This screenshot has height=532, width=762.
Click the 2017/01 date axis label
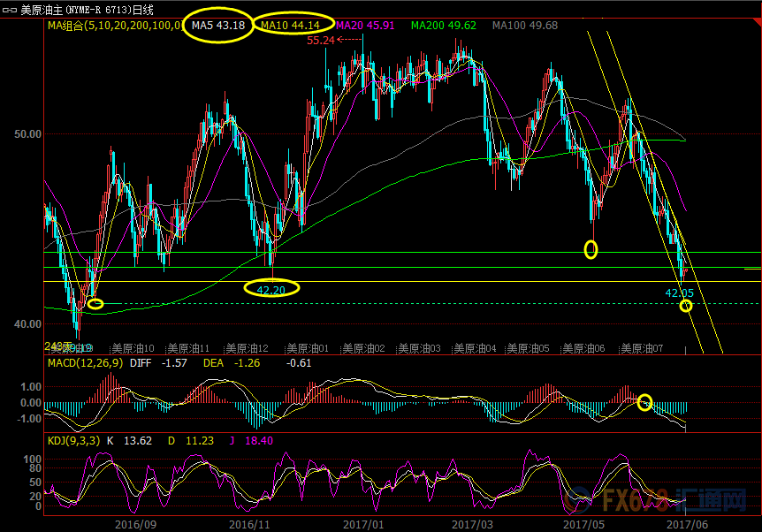(363, 523)
